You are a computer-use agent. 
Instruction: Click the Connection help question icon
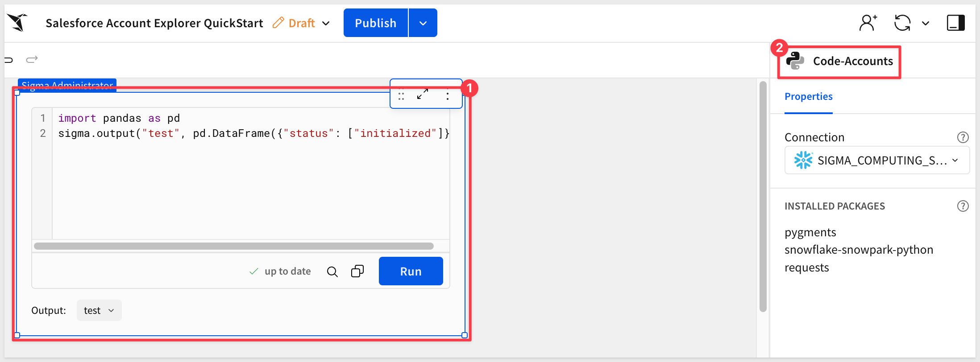(x=963, y=137)
